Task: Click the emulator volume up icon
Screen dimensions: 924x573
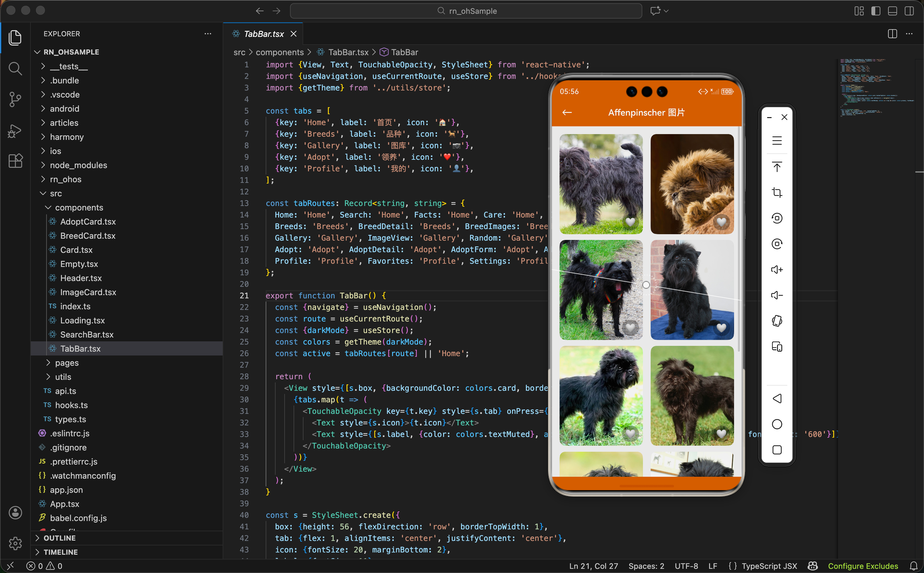Action: (776, 269)
